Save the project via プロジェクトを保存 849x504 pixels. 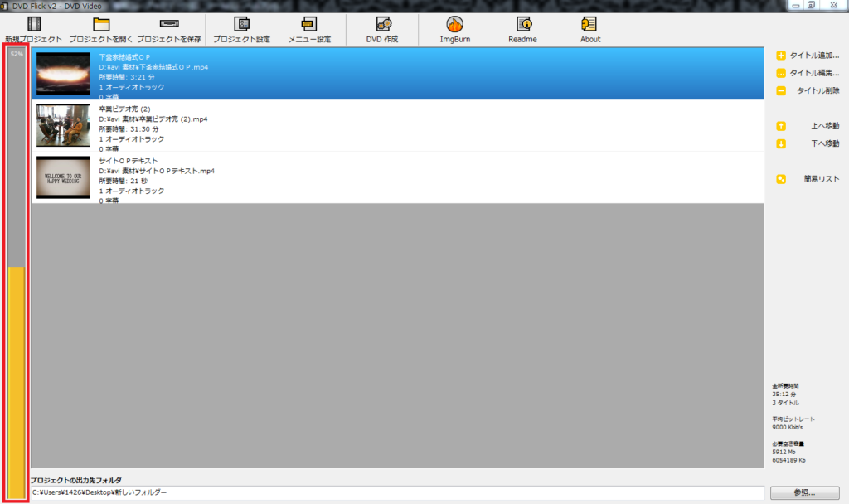point(169,30)
